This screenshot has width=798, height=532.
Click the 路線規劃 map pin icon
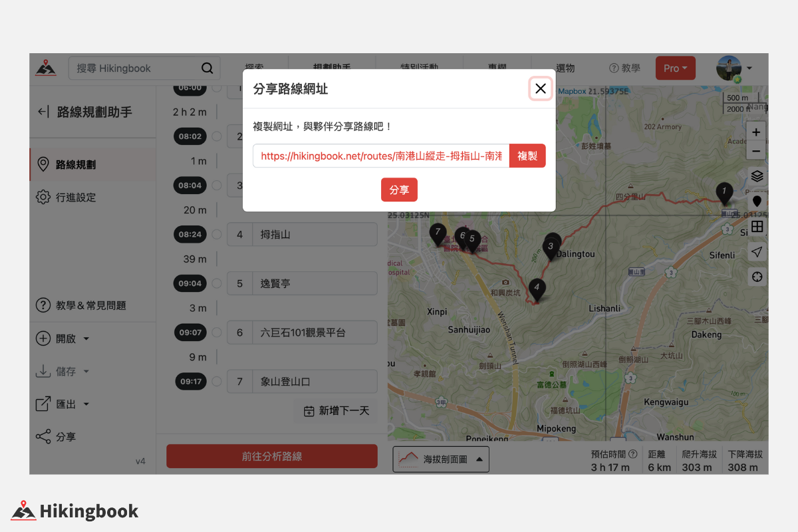43,164
